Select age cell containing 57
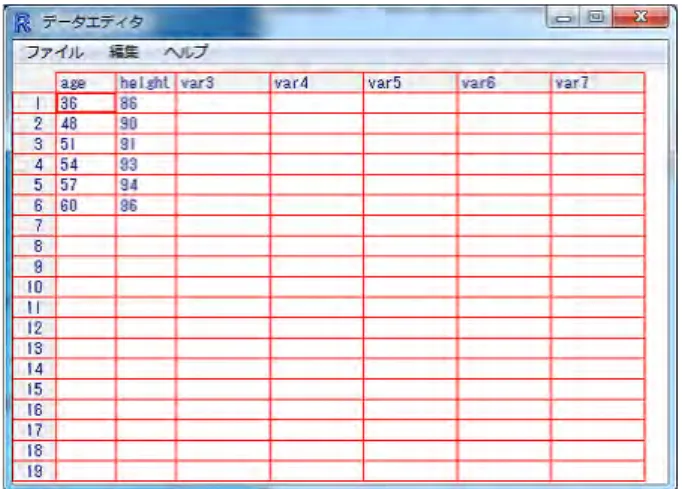Viewport: 682px width, 489px height. coord(86,185)
